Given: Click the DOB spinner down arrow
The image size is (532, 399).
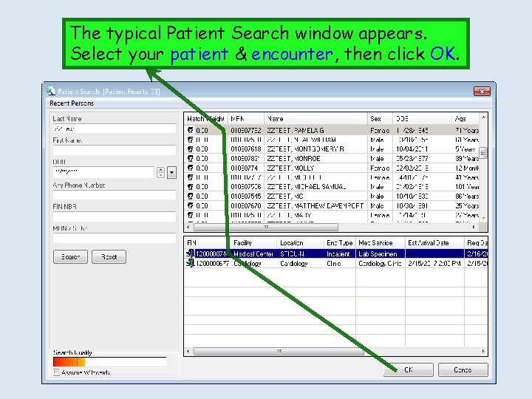Looking at the screenshot, I should point(161,175).
